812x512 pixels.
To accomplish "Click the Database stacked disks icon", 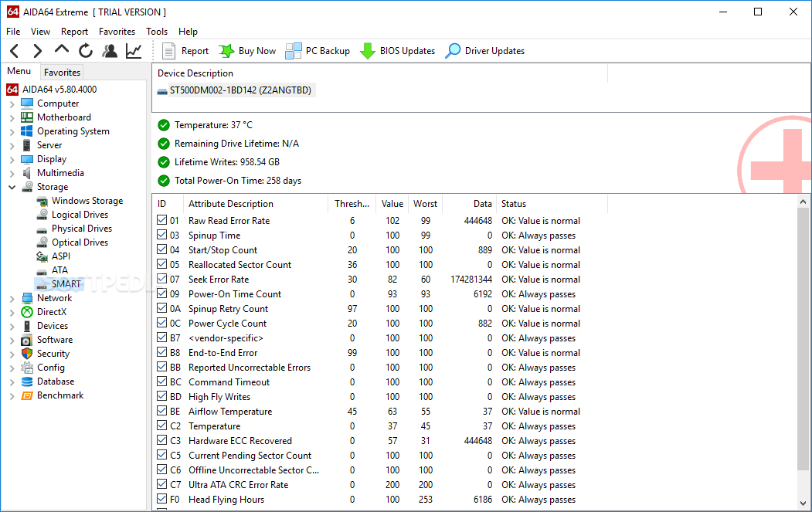I will click(x=27, y=381).
